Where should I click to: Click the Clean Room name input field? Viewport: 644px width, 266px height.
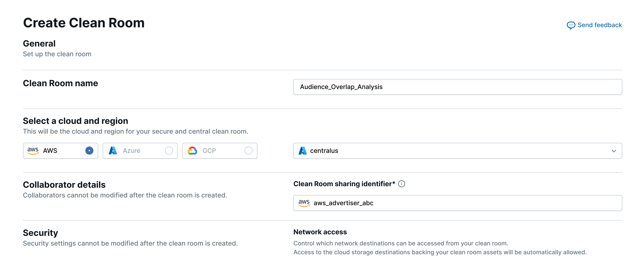coord(458,87)
